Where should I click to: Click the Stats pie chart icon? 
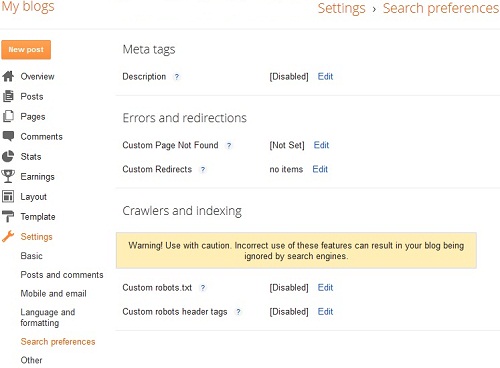tap(8, 156)
